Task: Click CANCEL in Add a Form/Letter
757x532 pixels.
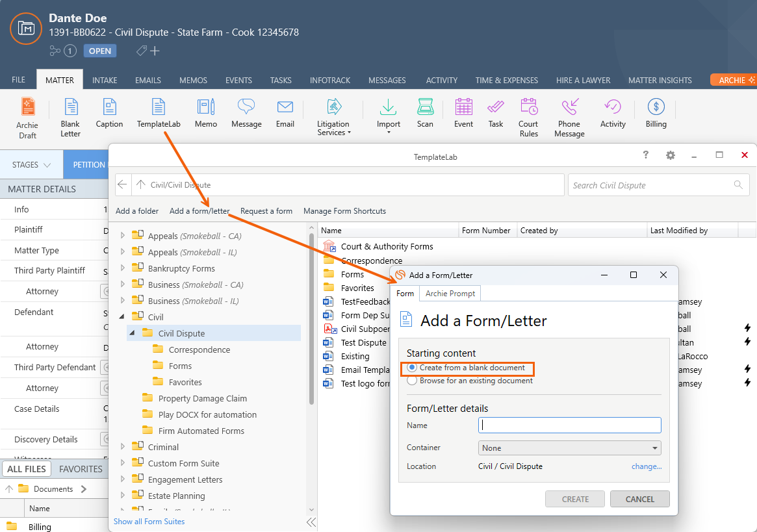Action: (639, 499)
